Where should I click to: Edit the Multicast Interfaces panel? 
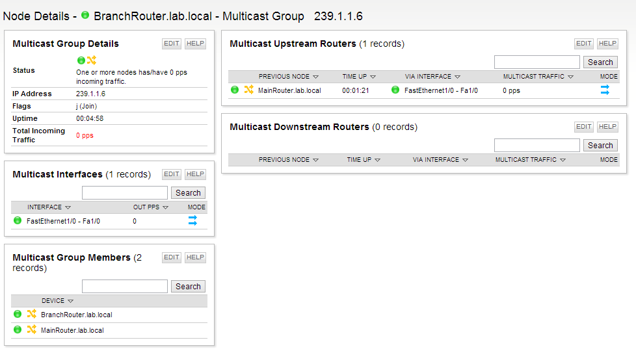coord(172,174)
